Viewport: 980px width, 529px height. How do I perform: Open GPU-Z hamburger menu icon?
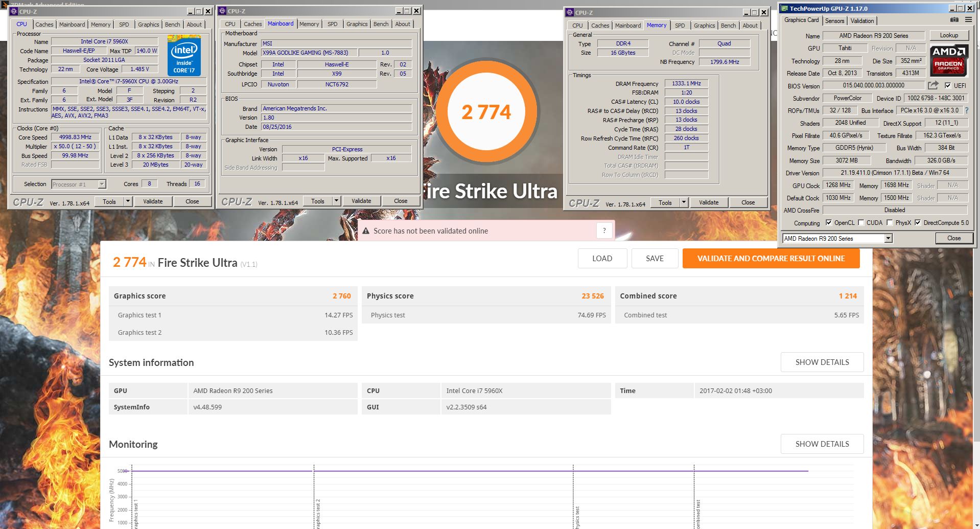[968, 20]
